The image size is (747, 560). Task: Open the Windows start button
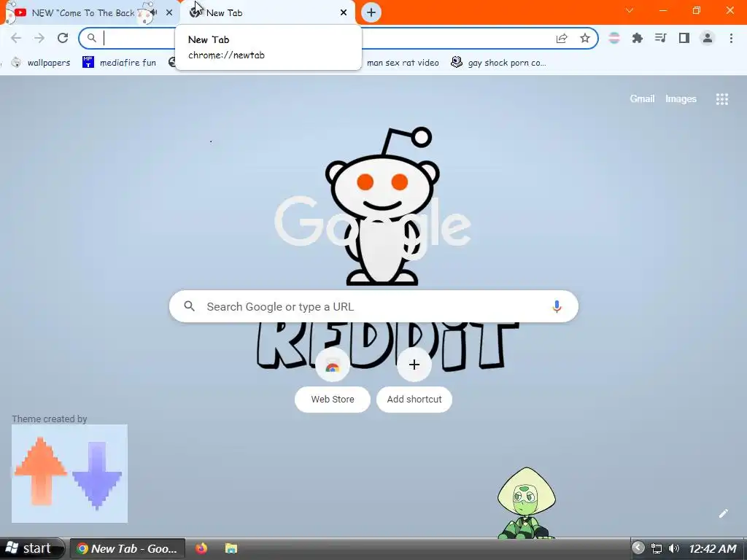(32, 548)
